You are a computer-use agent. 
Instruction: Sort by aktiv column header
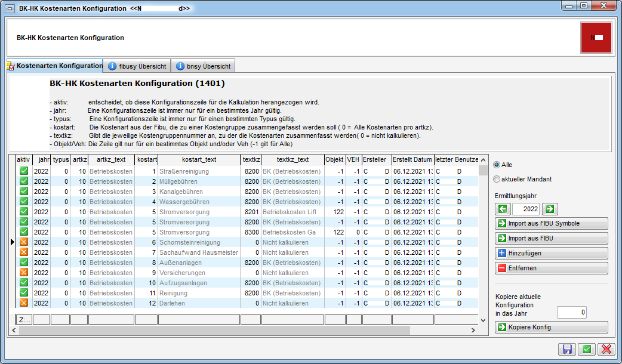[x=23, y=159]
